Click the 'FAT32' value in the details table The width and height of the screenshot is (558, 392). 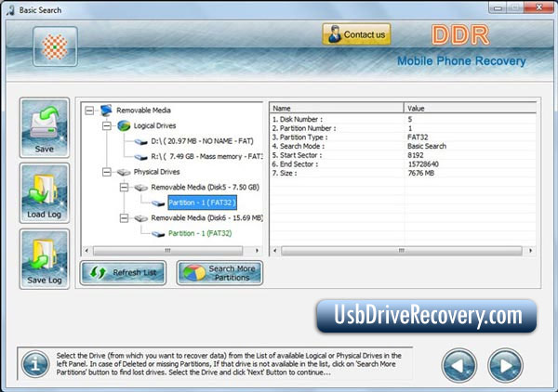point(418,137)
